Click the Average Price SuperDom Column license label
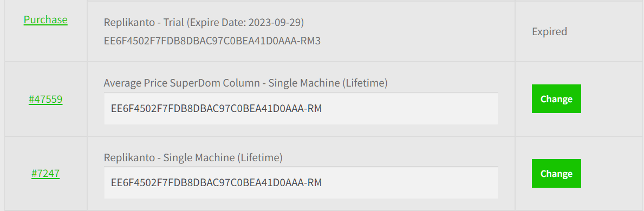 click(x=245, y=83)
